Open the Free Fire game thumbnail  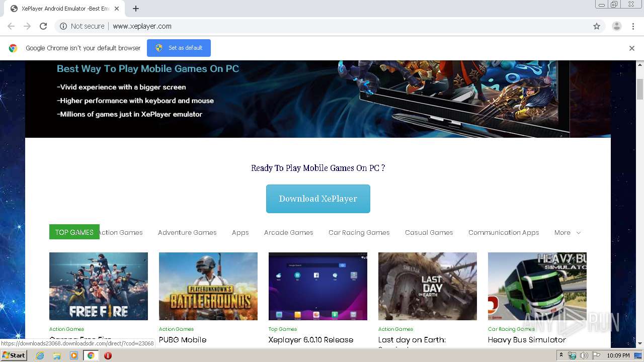99,286
